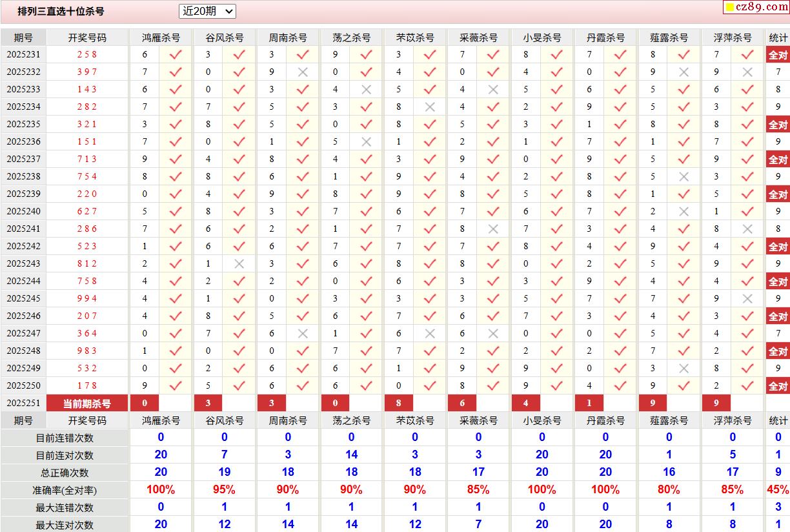This screenshot has width=790, height=532.
Task: Click the bottom 浮萍杀号 column header
Action: 733,420
